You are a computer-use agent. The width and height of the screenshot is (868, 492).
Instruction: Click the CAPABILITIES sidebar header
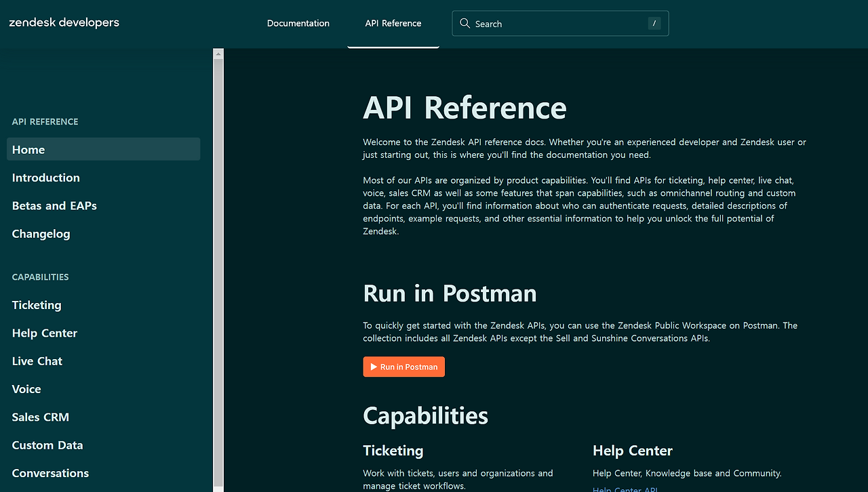pyautogui.click(x=41, y=277)
